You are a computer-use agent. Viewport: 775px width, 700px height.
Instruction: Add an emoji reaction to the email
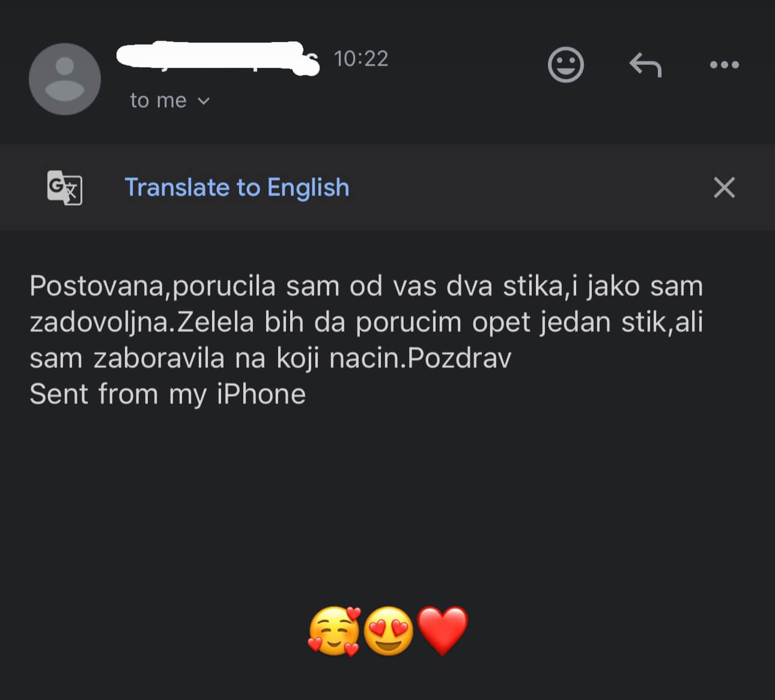click(x=565, y=64)
